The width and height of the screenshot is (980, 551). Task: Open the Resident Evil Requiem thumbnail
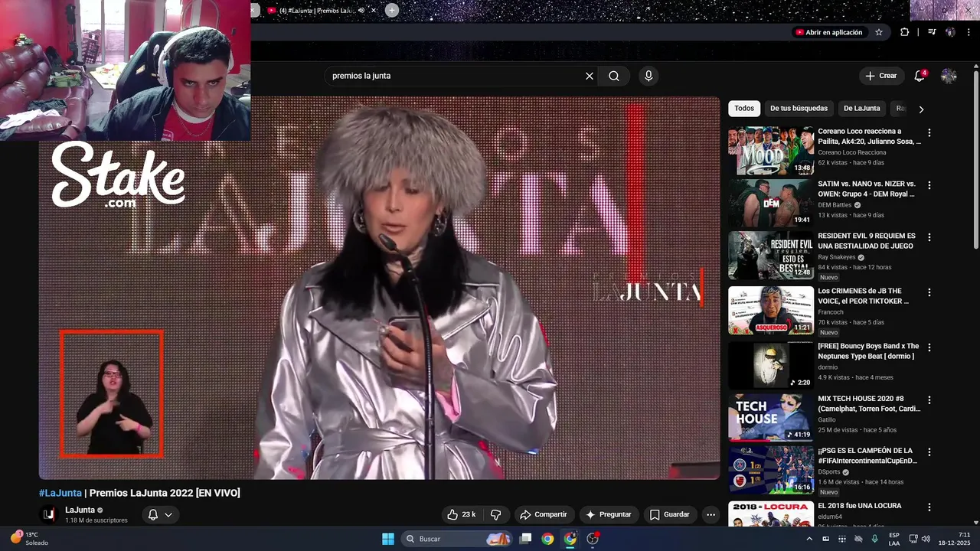click(x=771, y=256)
